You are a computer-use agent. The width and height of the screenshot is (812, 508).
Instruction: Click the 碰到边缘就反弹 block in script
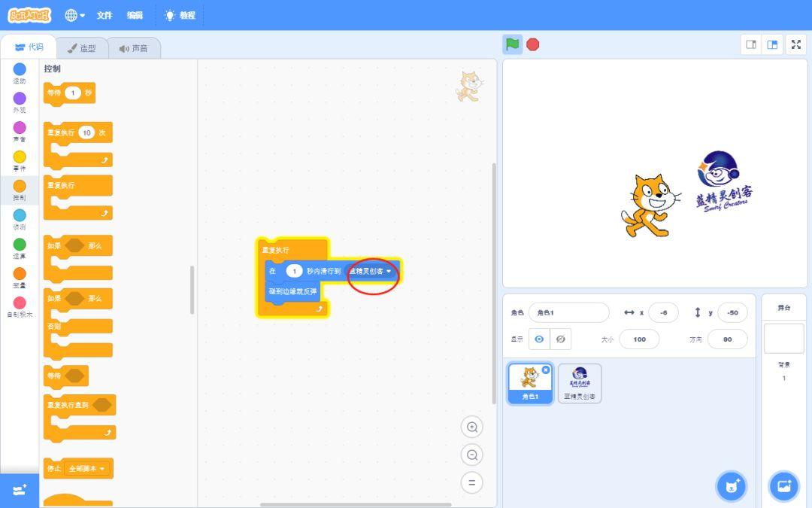(292, 291)
